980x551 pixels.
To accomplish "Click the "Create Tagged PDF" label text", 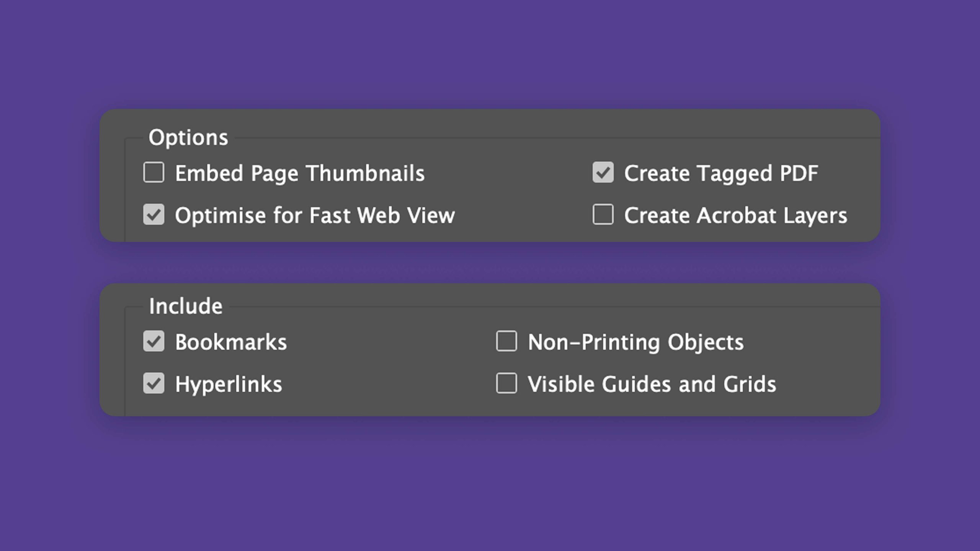I will point(721,173).
